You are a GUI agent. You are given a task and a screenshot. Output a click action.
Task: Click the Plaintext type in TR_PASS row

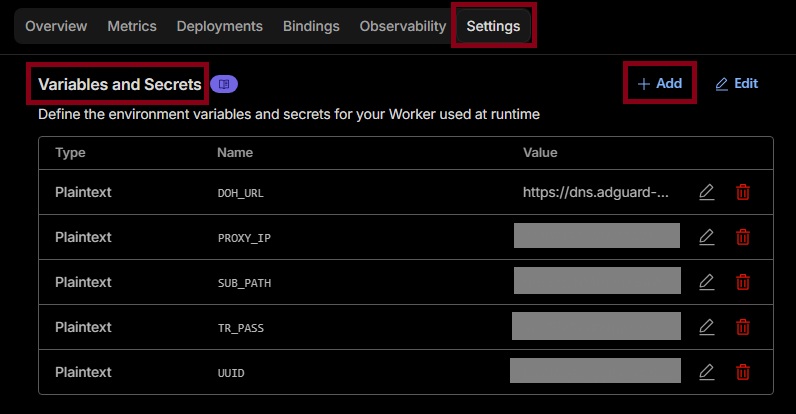point(83,327)
